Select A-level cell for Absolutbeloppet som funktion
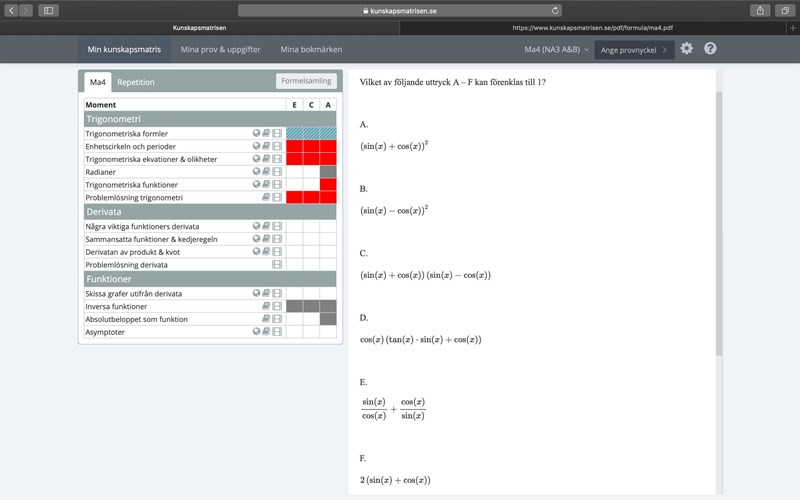 [x=328, y=319]
